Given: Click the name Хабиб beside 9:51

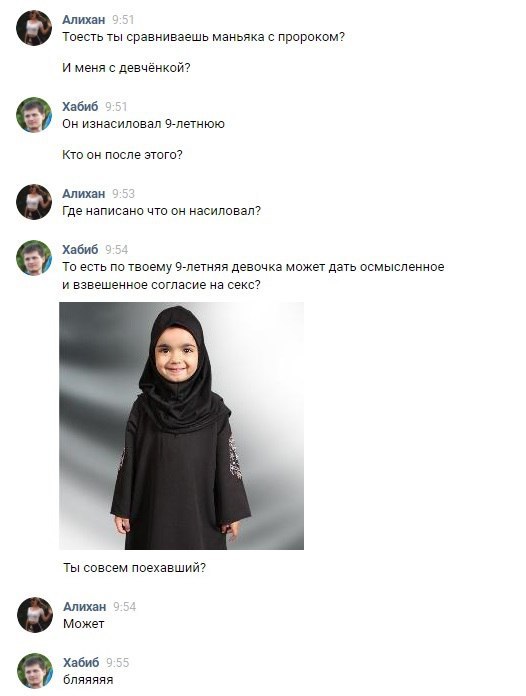Looking at the screenshot, I should point(80,107).
